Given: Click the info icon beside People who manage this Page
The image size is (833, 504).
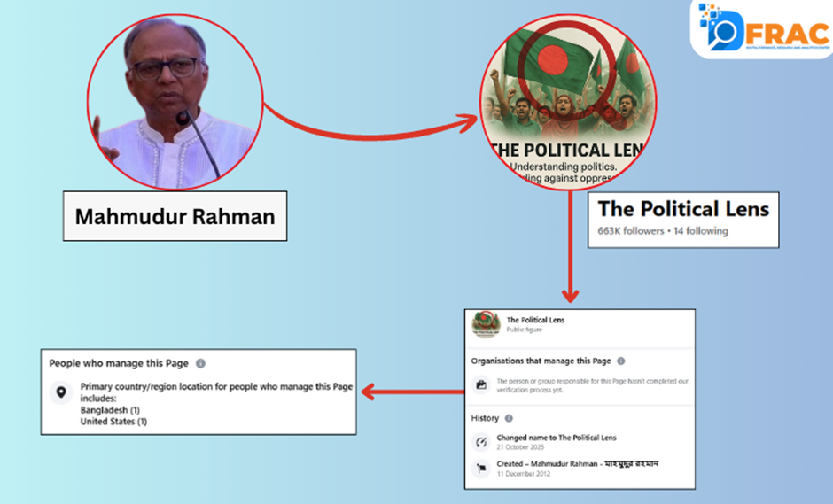Looking at the screenshot, I should [x=200, y=363].
